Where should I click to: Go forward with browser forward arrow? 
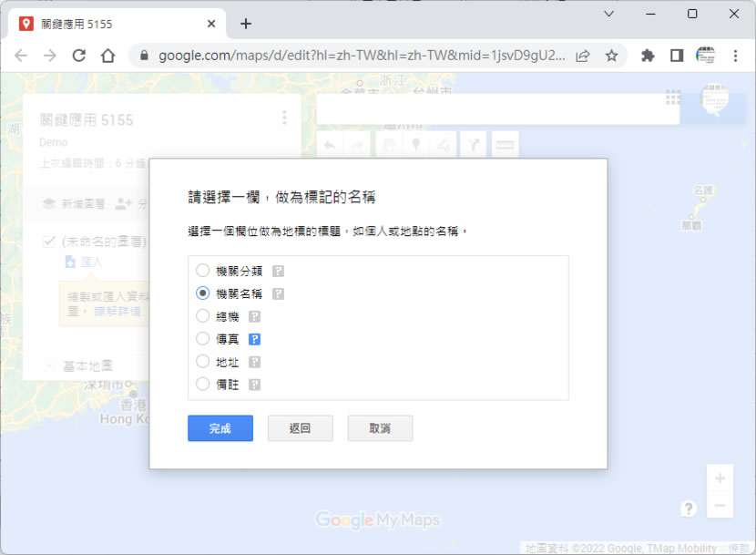pyautogui.click(x=50, y=56)
